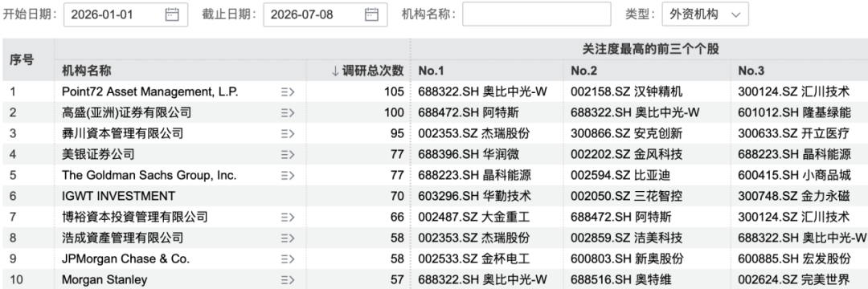The width and height of the screenshot is (868, 289).
Task: Click 002859.SZ 洁美科技 stock cell
Action: 627,238
